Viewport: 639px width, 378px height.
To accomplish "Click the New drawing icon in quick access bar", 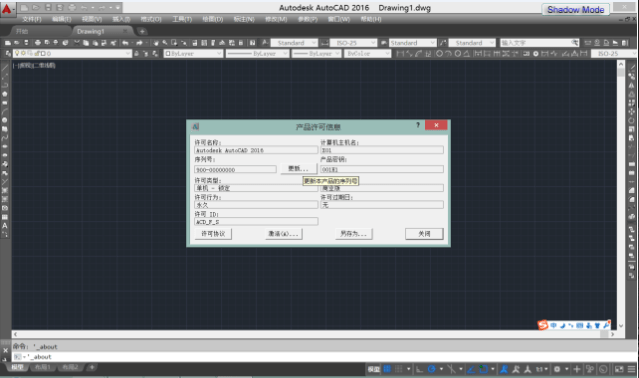I will click(x=24, y=8).
